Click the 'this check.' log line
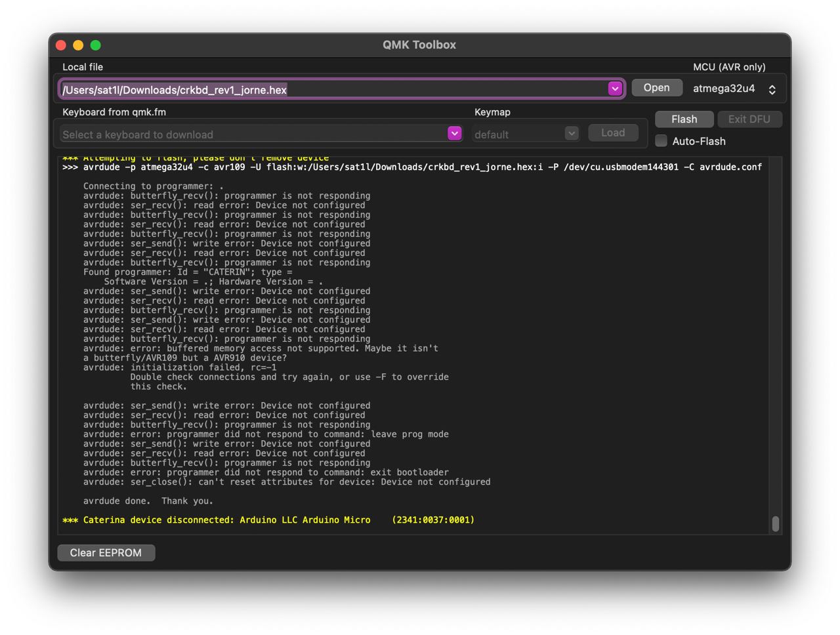The height and width of the screenshot is (635, 840). click(158, 386)
